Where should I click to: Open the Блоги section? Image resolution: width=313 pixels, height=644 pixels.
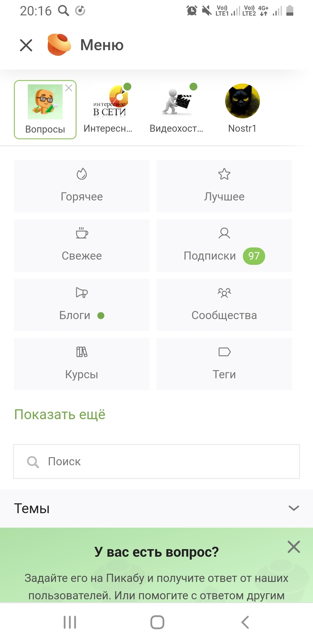pos(82,305)
